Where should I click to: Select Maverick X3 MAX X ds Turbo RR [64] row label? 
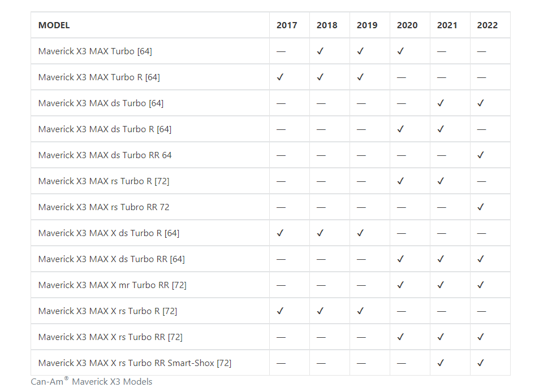click(x=111, y=259)
